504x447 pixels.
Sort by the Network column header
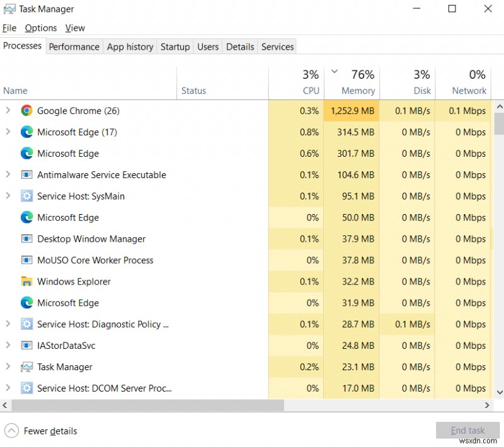pyautogui.click(x=463, y=83)
